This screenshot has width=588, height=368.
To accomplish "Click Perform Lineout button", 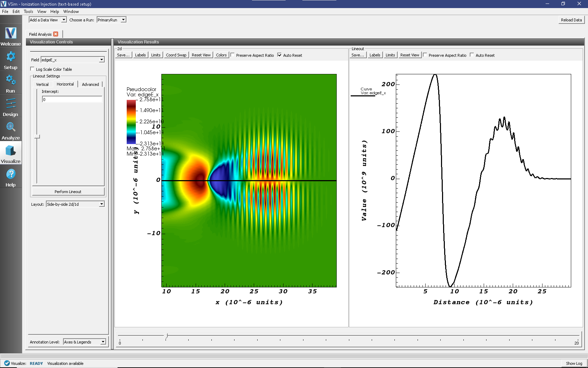I will (68, 191).
